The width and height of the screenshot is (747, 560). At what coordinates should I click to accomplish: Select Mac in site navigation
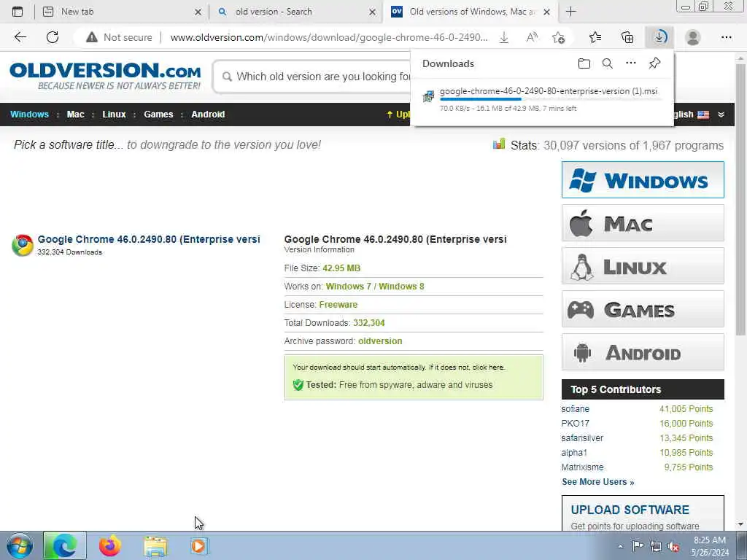75,114
